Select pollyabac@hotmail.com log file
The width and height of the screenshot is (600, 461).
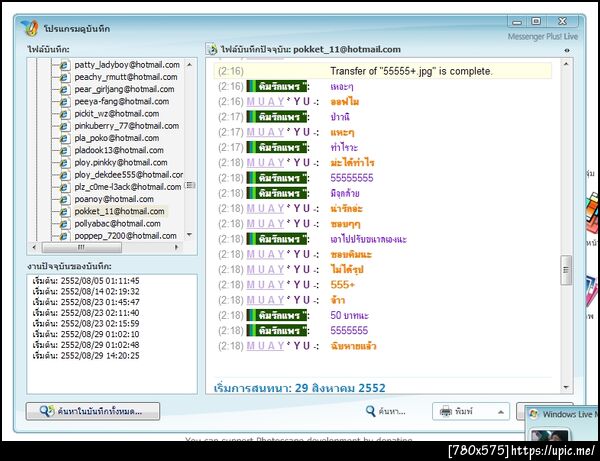117,224
